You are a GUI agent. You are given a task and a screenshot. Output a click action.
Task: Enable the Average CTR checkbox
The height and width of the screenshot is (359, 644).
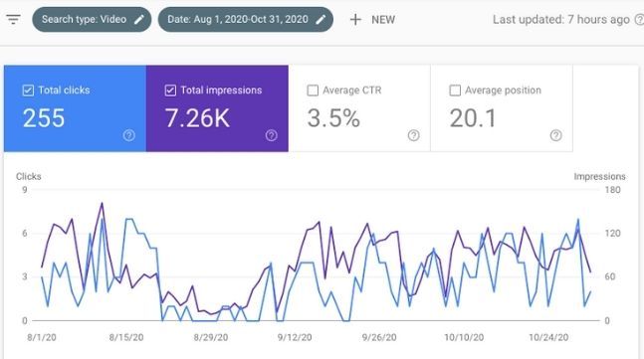pyautogui.click(x=313, y=90)
